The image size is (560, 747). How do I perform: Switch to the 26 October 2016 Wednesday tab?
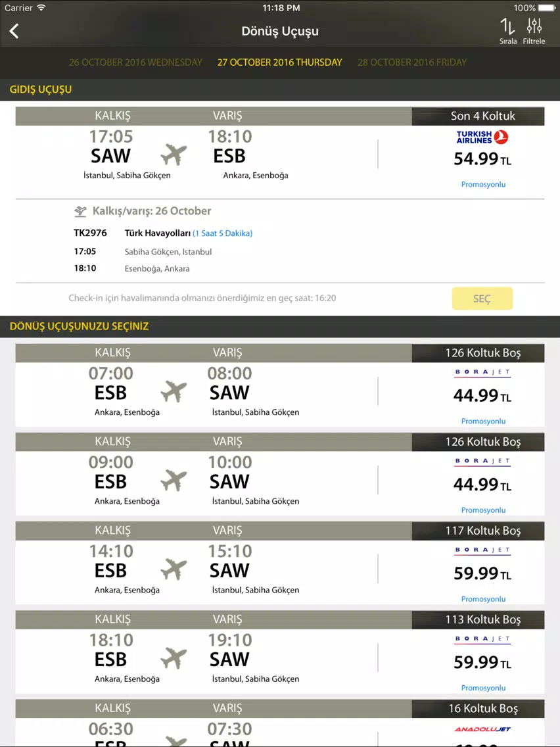click(x=135, y=62)
